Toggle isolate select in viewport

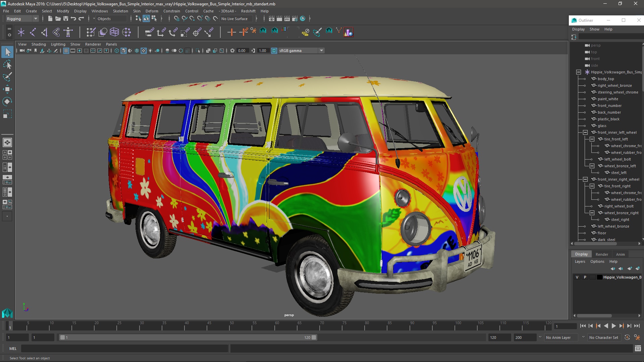198,51
